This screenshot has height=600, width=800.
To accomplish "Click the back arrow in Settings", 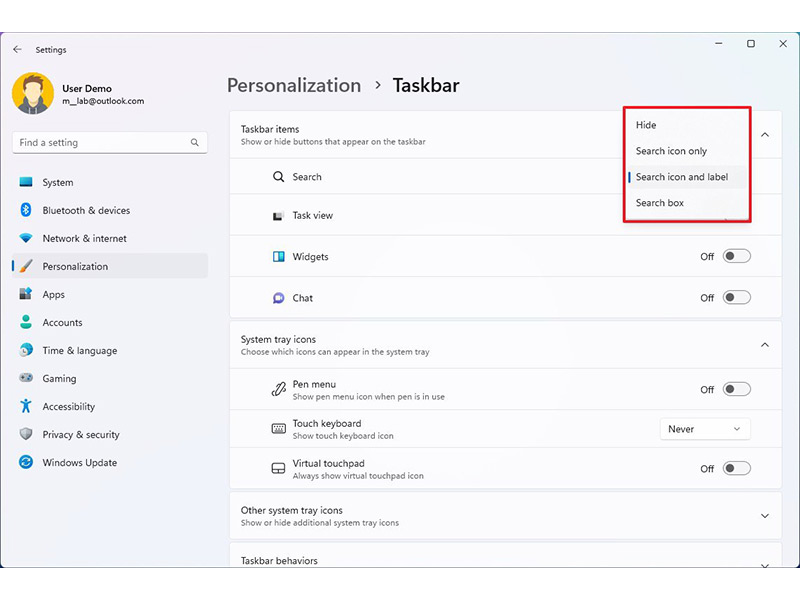I will (17, 49).
